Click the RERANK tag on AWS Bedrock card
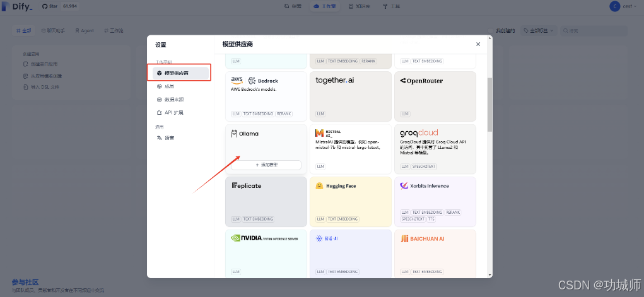Image resolution: width=644 pixels, height=297 pixels. pos(284,114)
